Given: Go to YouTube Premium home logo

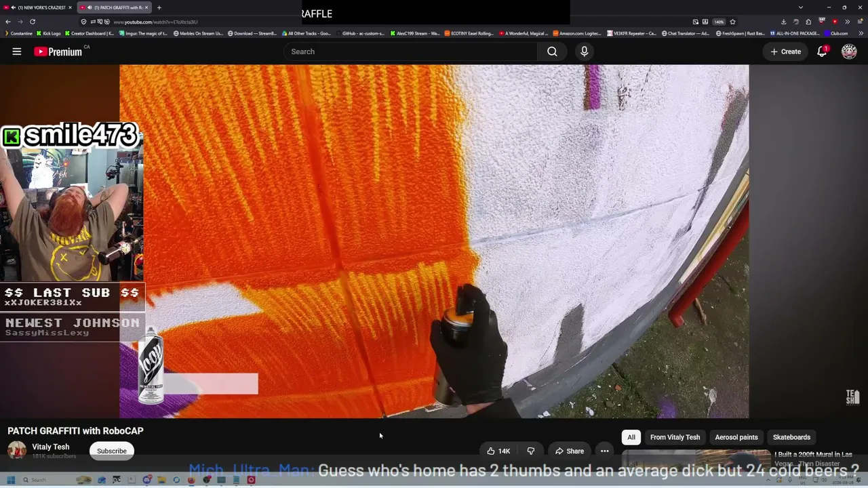Looking at the screenshot, I should pos(58,52).
